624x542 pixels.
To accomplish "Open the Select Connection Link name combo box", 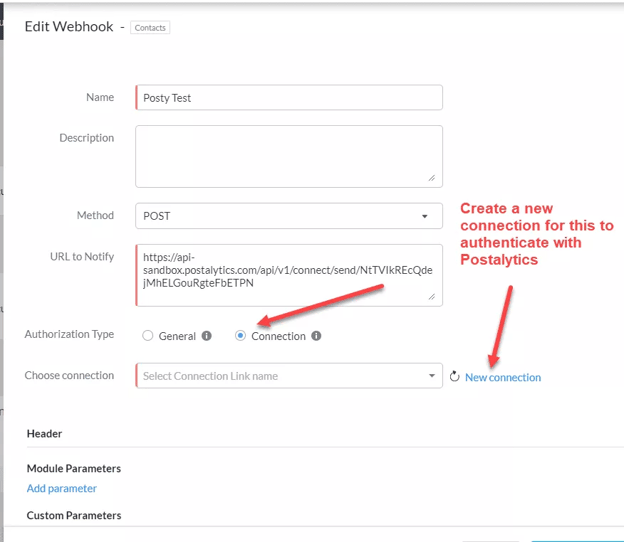I will (x=289, y=376).
